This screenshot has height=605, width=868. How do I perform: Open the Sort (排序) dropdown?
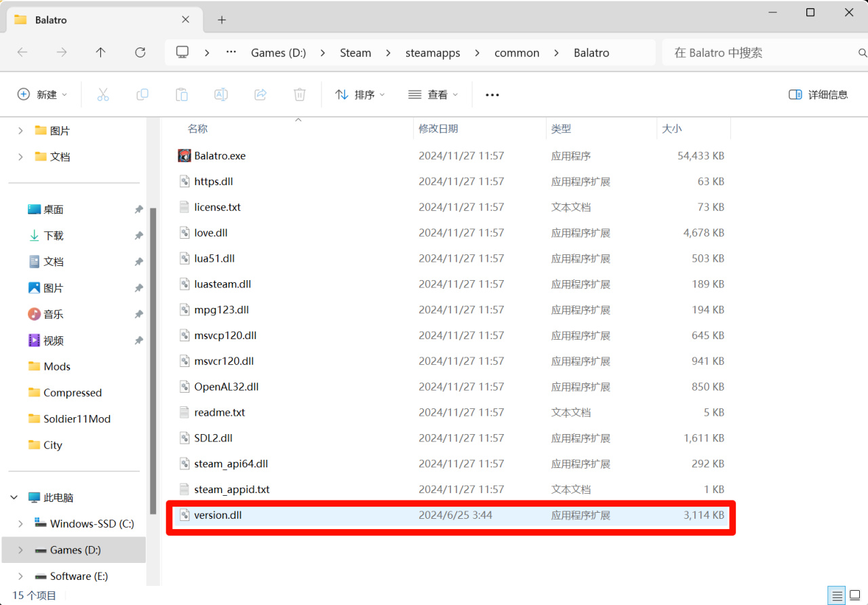point(360,95)
